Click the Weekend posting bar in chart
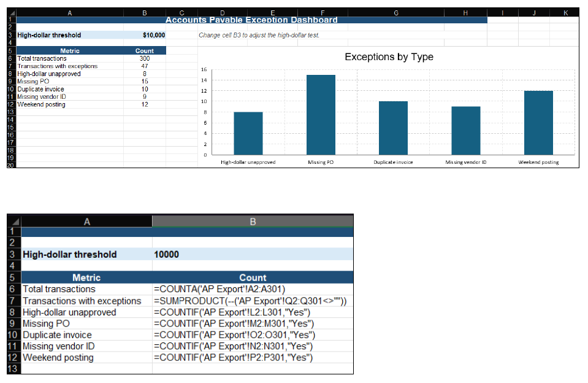588x383 pixels. click(x=538, y=123)
